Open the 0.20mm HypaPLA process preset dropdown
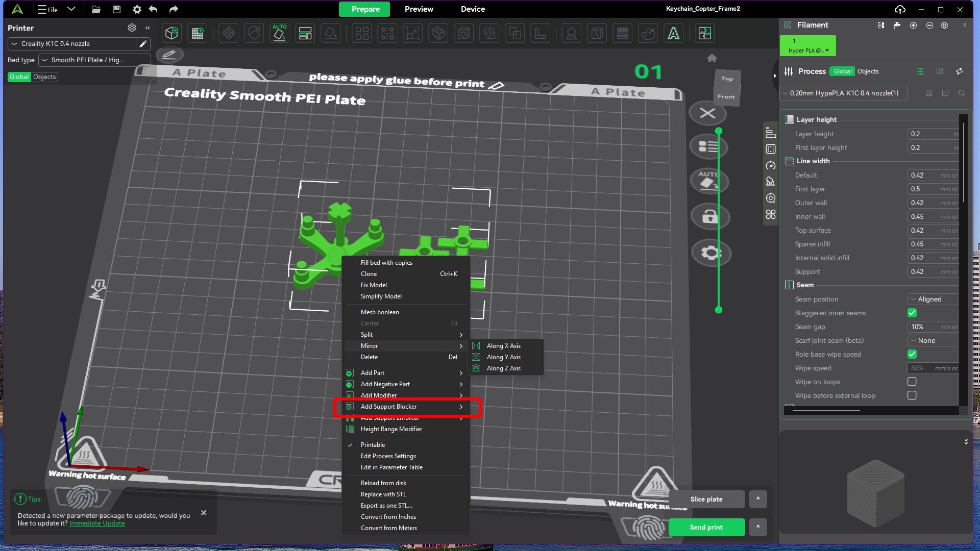Screen dimensions: 980x551 pyautogui.click(x=844, y=93)
